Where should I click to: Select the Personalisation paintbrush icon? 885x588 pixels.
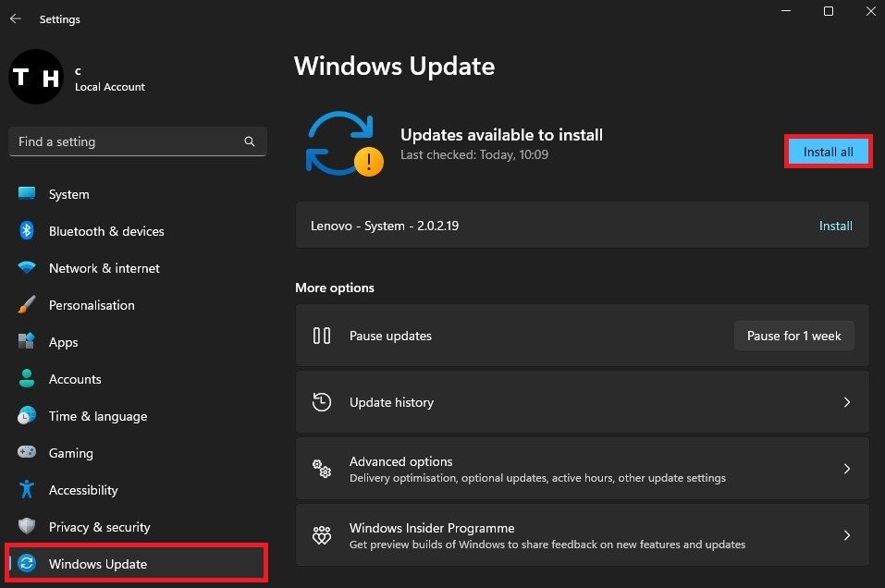[27, 305]
